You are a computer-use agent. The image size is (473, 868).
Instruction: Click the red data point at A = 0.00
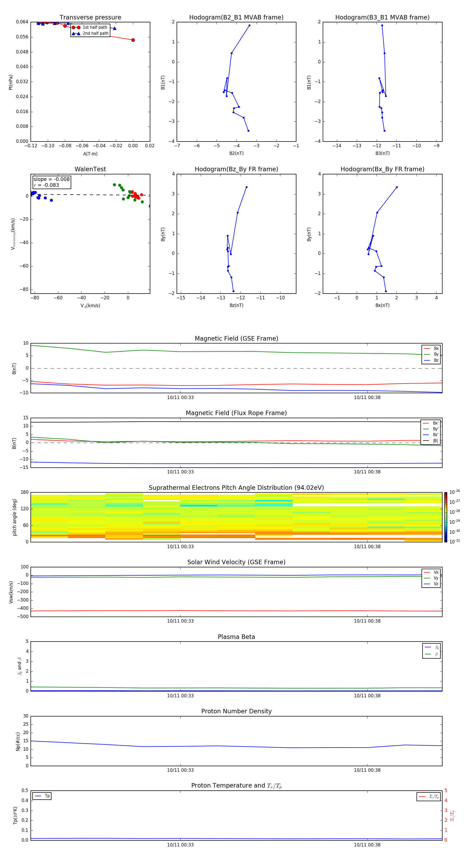point(133,40)
